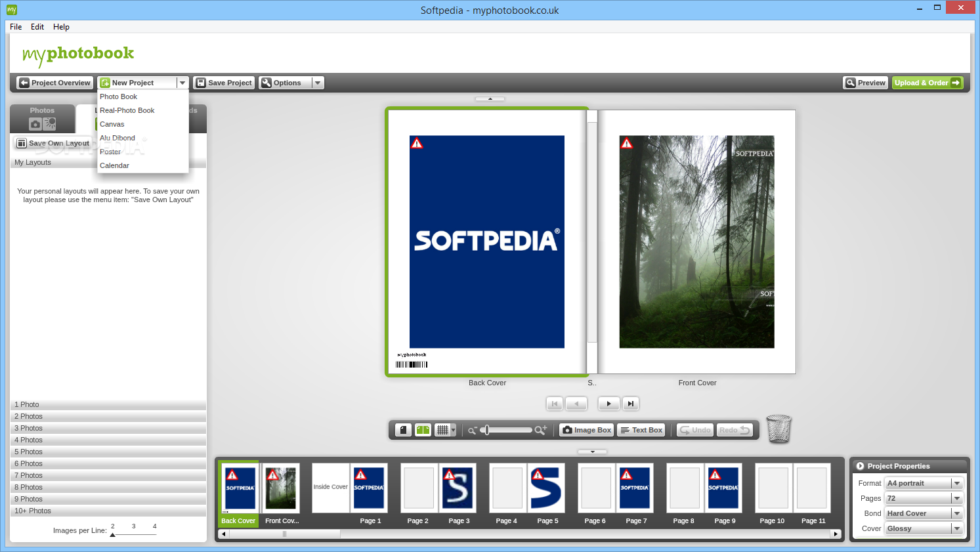The width and height of the screenshot is (980, 552).
Task: Click Upload & Order
Action: coord(927,83)
